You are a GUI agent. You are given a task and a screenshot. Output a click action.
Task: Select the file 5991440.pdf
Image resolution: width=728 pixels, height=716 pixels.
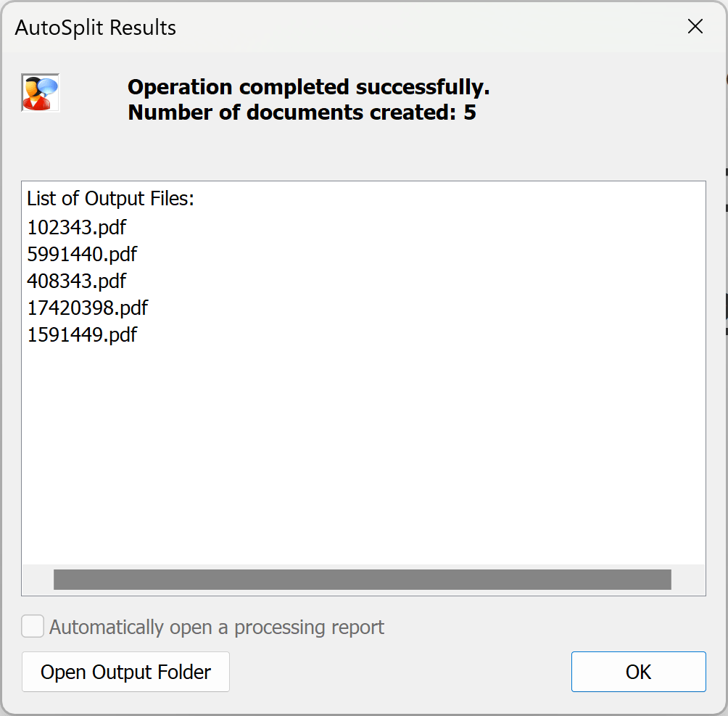(x=82, y=254)
